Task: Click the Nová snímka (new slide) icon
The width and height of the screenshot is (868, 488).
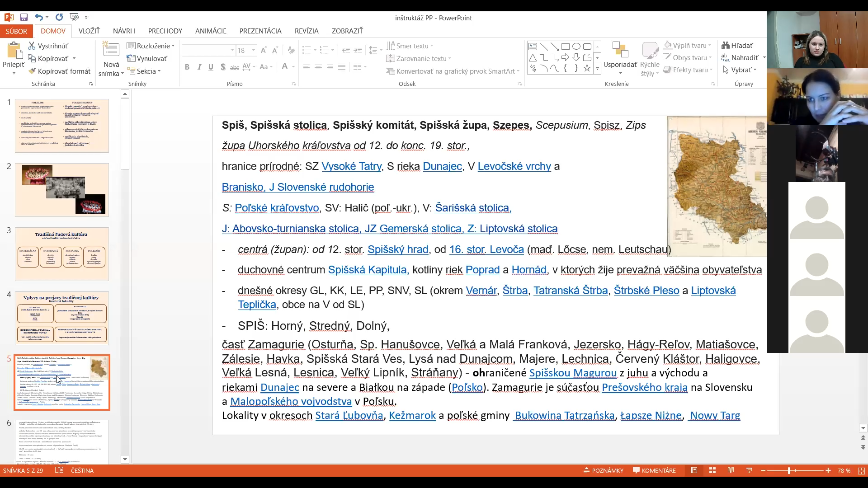Action: [x=111, y=51]
